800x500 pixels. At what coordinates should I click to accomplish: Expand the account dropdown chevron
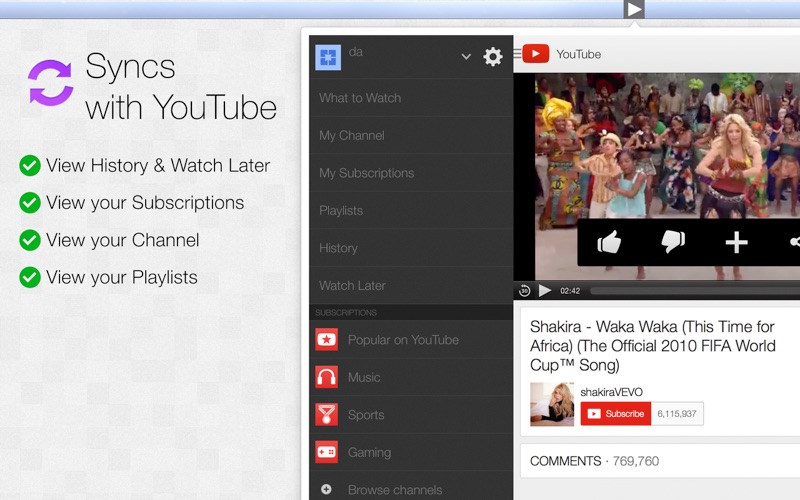pos(466,57)
